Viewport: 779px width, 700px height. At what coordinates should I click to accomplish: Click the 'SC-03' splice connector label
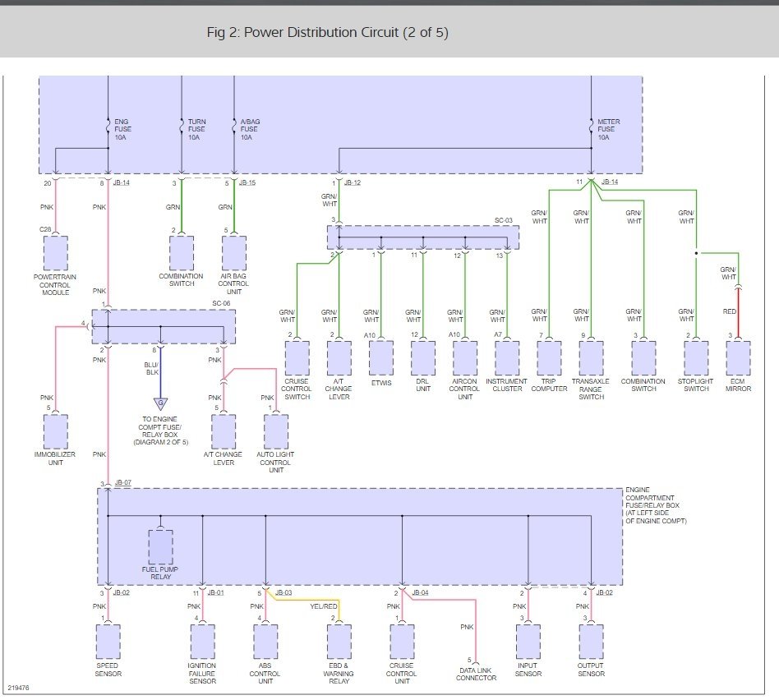point(503,220)
